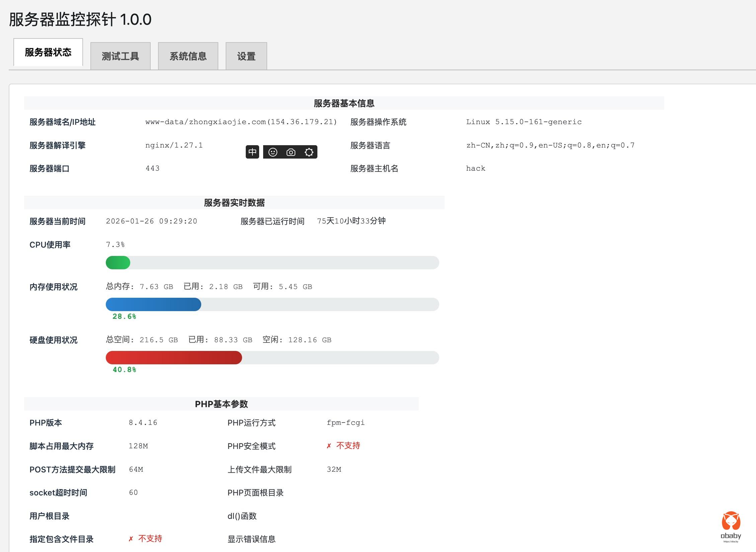The width and height of the screenshot is (756, 552).
Task: Click the 中 input-method language icon
Action: point(252,152)
